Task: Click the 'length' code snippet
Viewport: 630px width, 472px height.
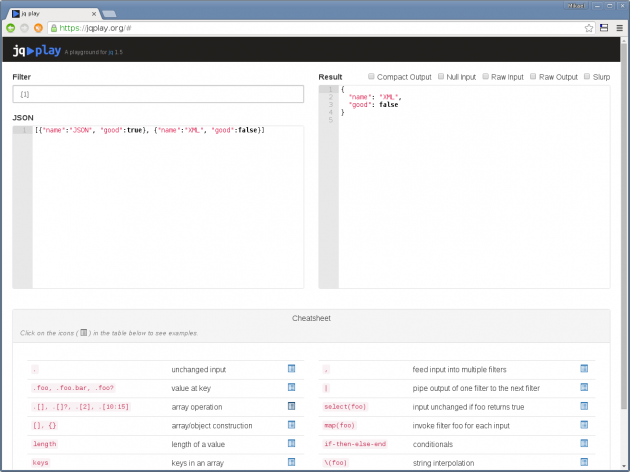Action: click(x=44, y=444)
